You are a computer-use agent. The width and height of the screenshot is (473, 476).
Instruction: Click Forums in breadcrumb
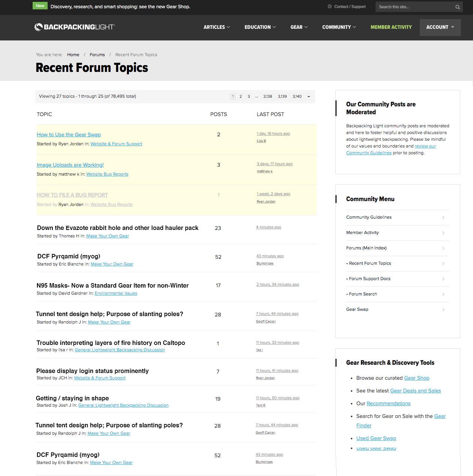tap(97, 55)
